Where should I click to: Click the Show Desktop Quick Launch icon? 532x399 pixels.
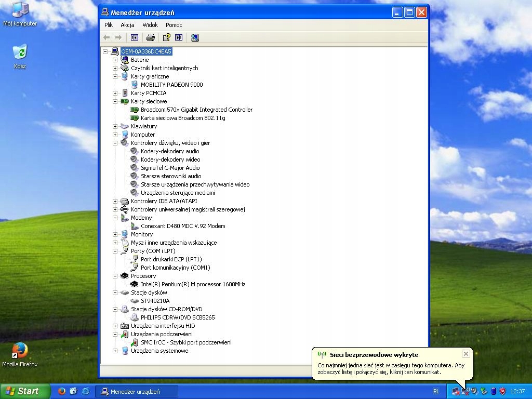pos(74,391)
